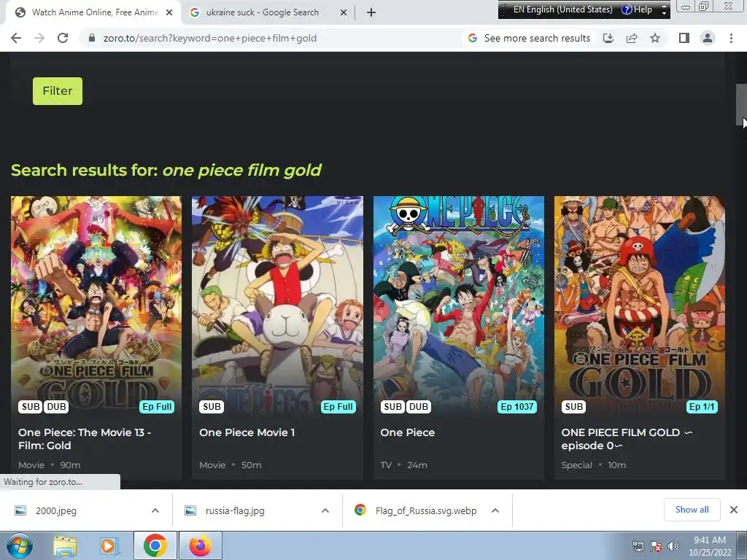Expand options for 2000.jpeg download
Image resolution: width=747 pixels, height=560 pixels.
coord(155,510)
